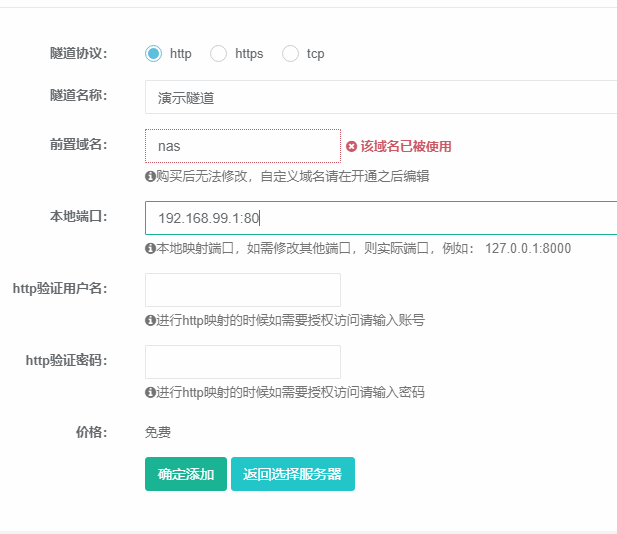Click the 免费 price text
This screenshot has width=617, height=534.
[x=158, y=433]
